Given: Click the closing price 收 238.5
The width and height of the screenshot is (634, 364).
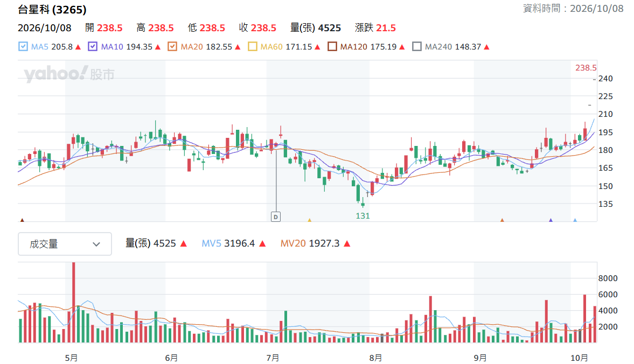Looking at the screenshot, I should click(257, 28).
